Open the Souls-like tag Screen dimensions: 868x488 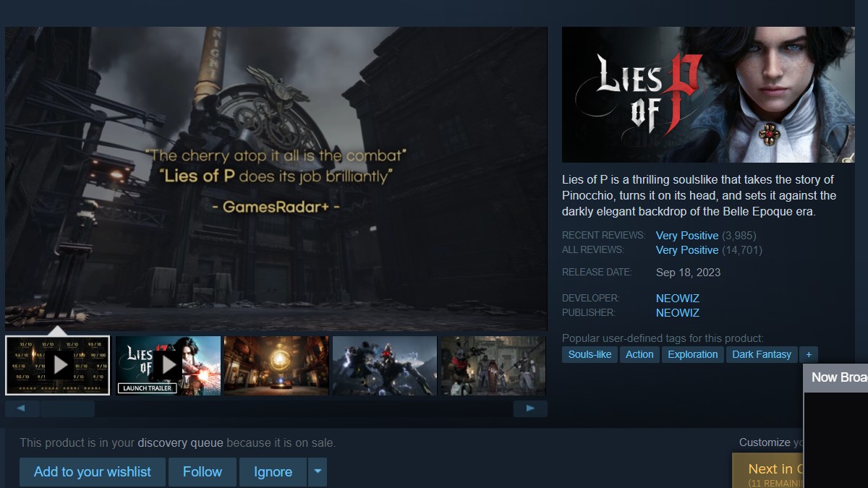pyautogui.click(x=590, y=354)
